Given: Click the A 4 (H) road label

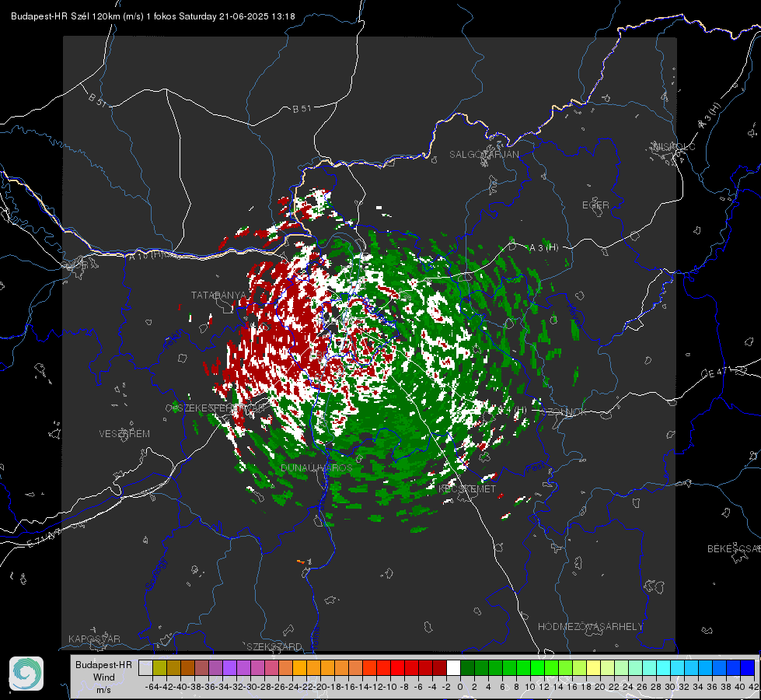Looking at the screenshot, I should [513, 410].
